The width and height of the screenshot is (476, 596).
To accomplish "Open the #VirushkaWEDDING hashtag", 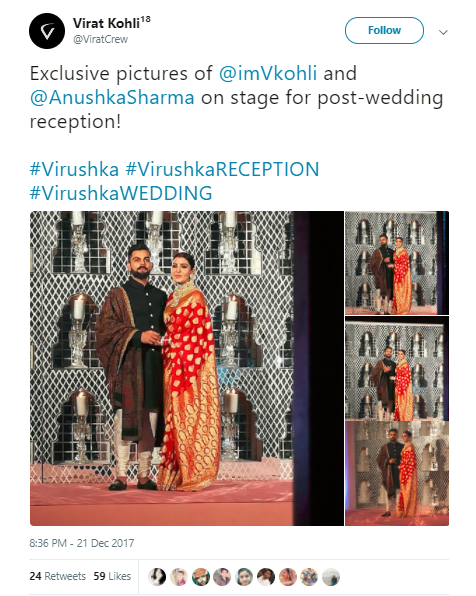I will pos(121,193).
